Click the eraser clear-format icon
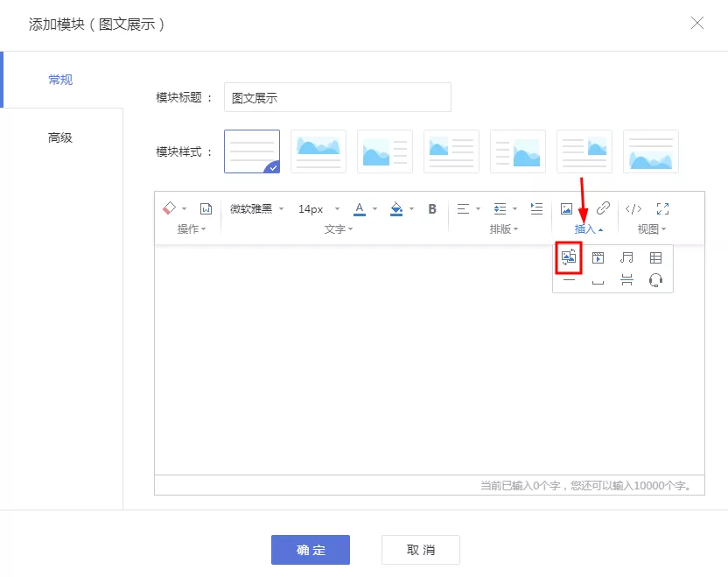 click(170, 208)
